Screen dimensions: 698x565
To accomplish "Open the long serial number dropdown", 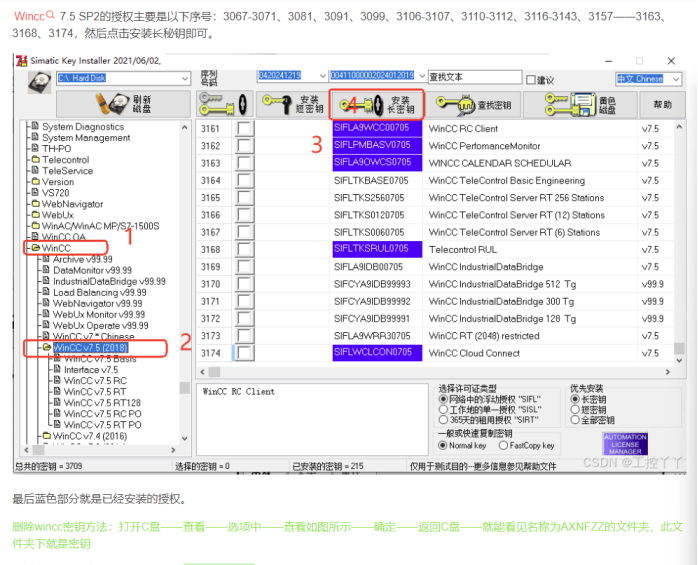I will coord(422,76).
